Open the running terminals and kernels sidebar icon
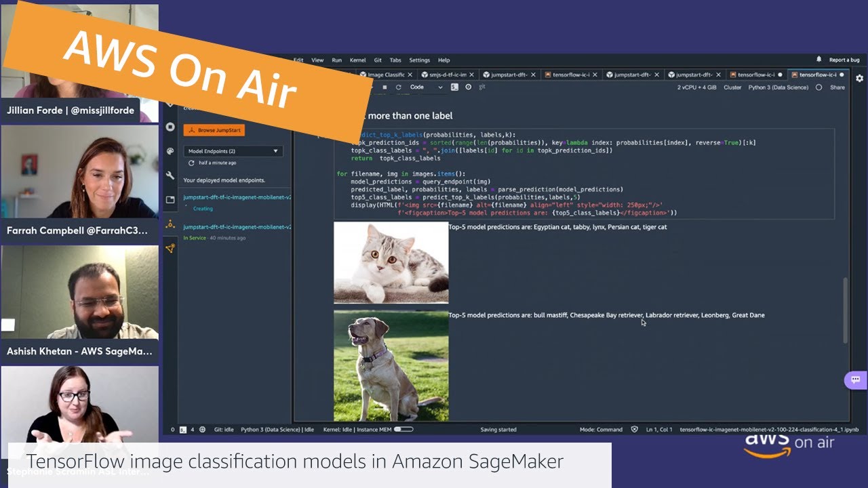This screenshot has width=868, height=488. [x=170, y=127]
